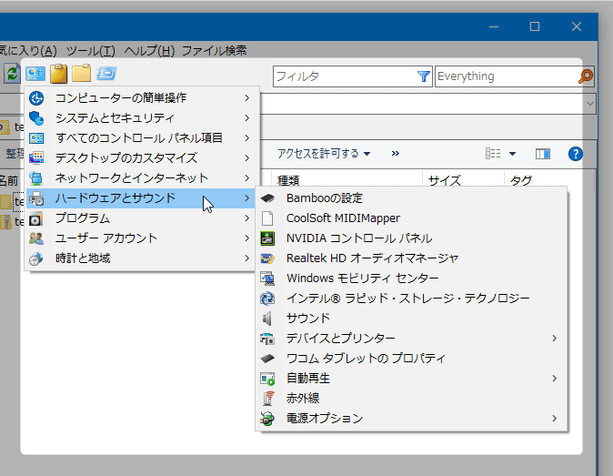Click the clipboard toolbar icon

point(59,73)
